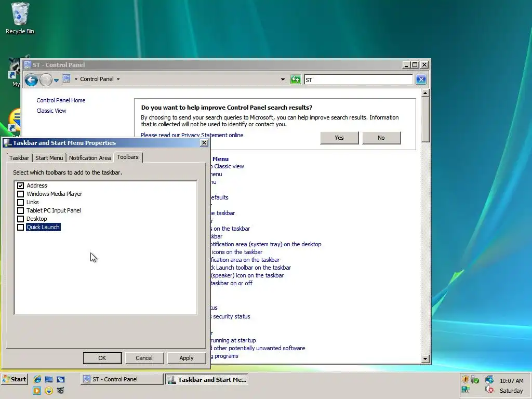Click the scroll down arrow in Control Panel

(x=425, y=359)
